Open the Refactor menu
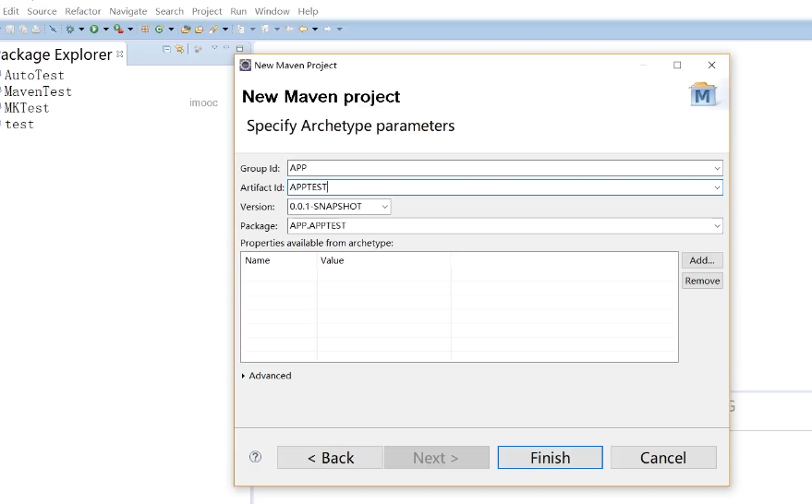Image resolution: width=812 pixels, height=504 pixels. 83,11
